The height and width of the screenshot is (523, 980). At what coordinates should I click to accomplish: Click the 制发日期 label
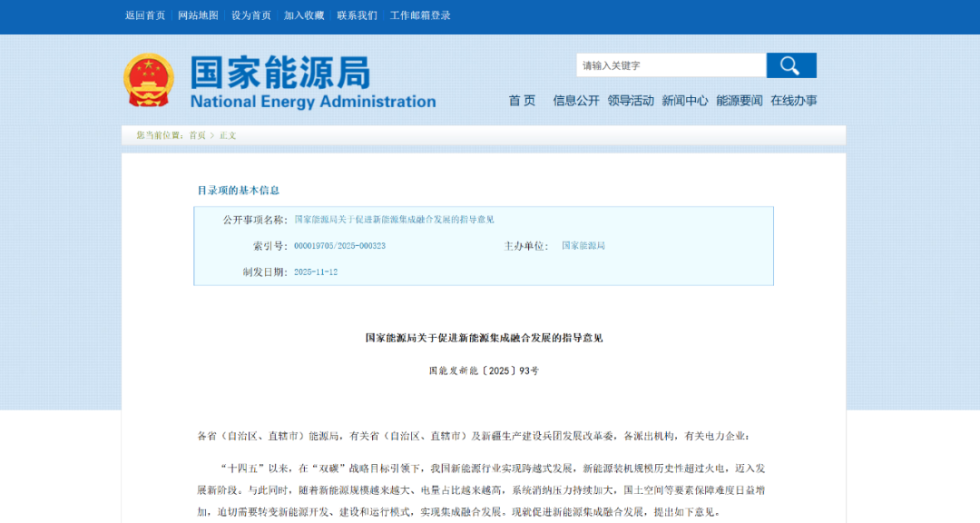point(265,272)
